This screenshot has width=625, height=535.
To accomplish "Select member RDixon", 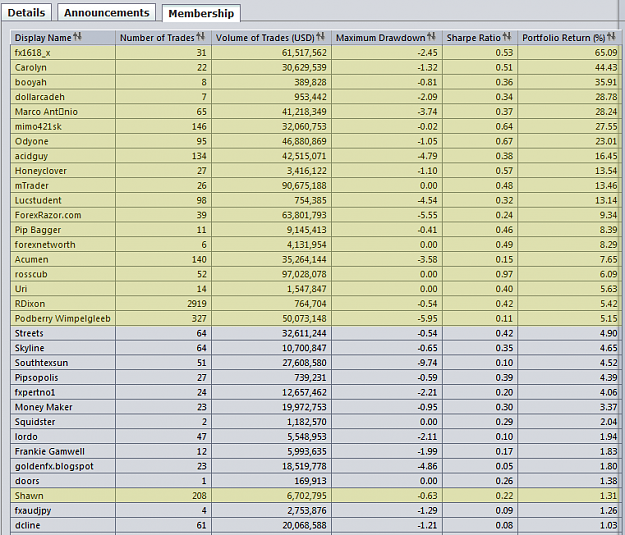I will [x=30, y=303].
